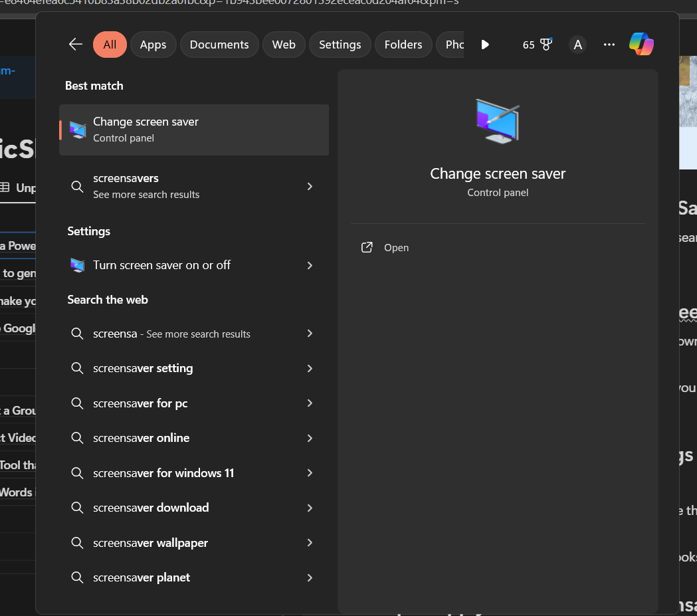This screenshot has width=697, height=616.
Task: Open the three-dots more options menu
Action: click(x=609, y=45)
